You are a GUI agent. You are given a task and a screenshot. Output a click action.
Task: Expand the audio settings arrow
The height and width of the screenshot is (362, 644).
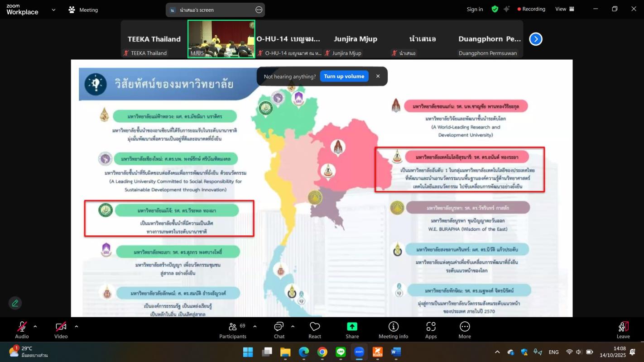coord(35,326)
